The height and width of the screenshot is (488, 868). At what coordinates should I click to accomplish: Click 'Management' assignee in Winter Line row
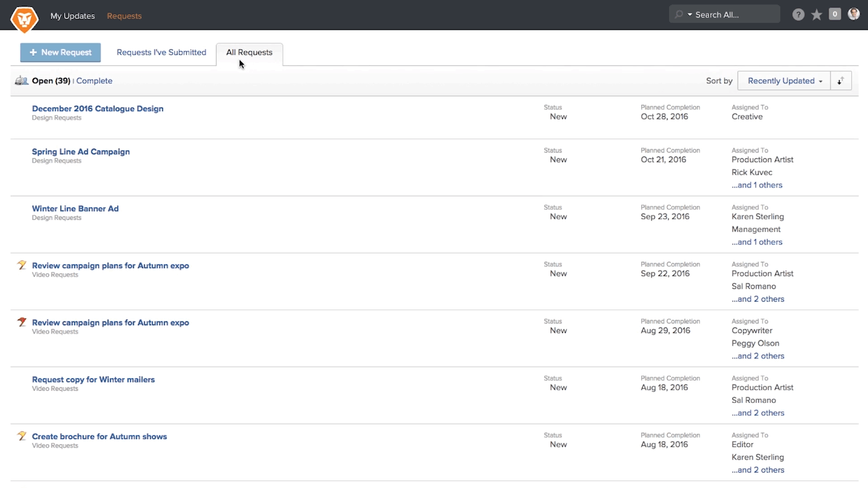click(756, 229)
